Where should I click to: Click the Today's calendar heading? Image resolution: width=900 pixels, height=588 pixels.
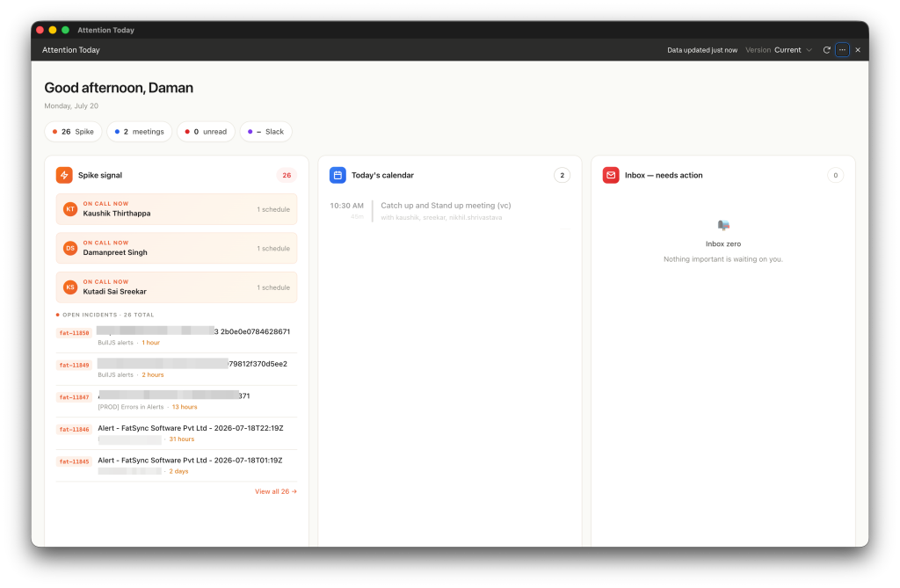tap(383, 175)
